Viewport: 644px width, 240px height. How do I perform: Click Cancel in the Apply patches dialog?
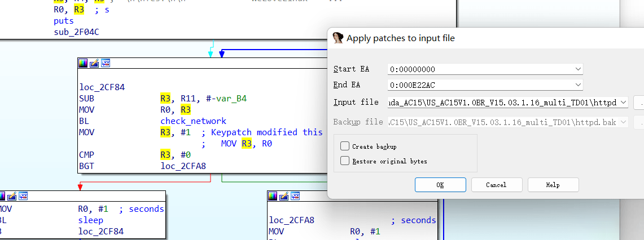coord(497,185)
